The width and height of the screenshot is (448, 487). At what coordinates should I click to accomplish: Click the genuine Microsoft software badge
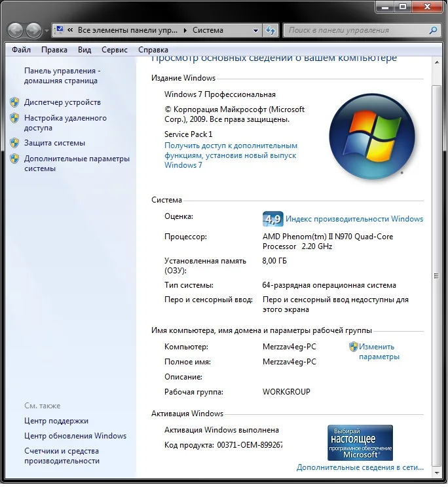point(360,443)
